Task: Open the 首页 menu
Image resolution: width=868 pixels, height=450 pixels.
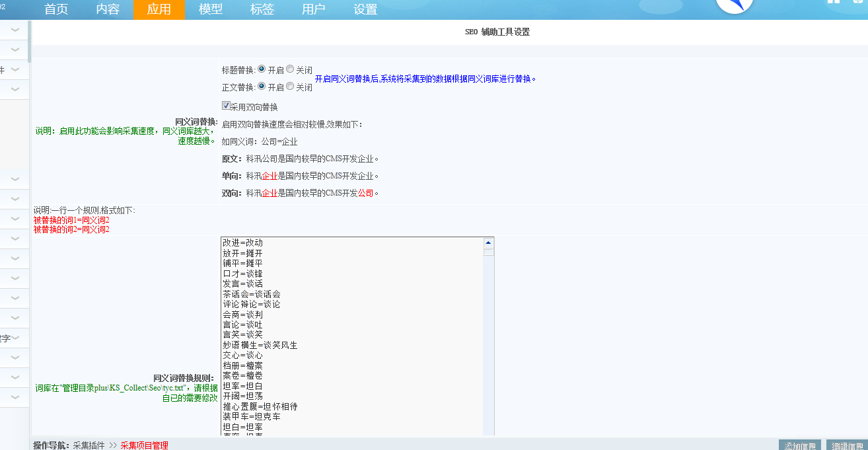Action: pyautogui.click(x=55, y=10)
